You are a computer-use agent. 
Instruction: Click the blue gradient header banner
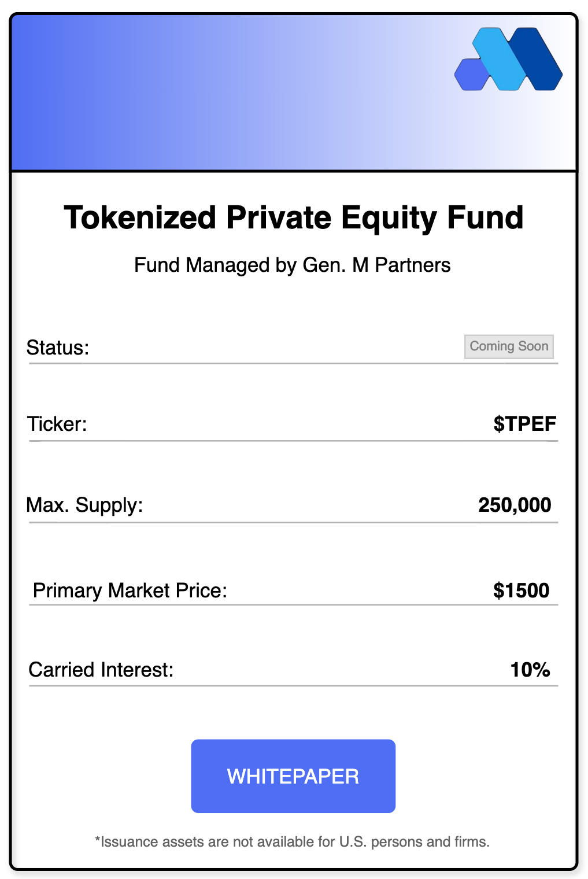tap(231, 93)
